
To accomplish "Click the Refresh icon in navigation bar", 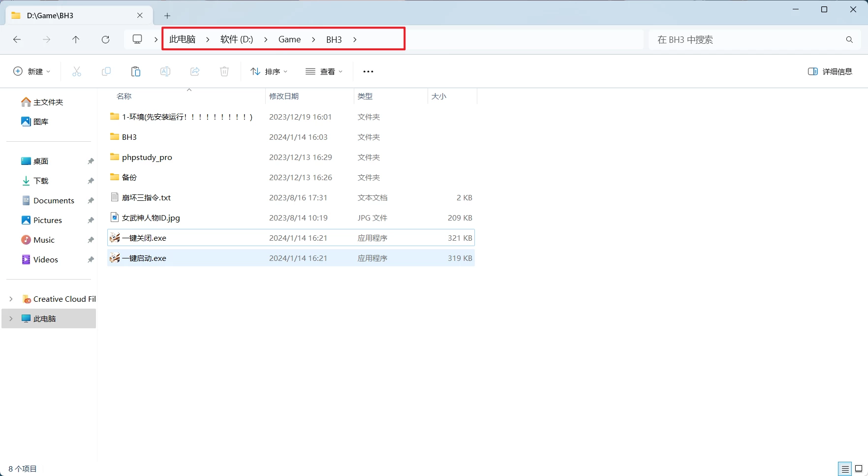I will point(105,39).
